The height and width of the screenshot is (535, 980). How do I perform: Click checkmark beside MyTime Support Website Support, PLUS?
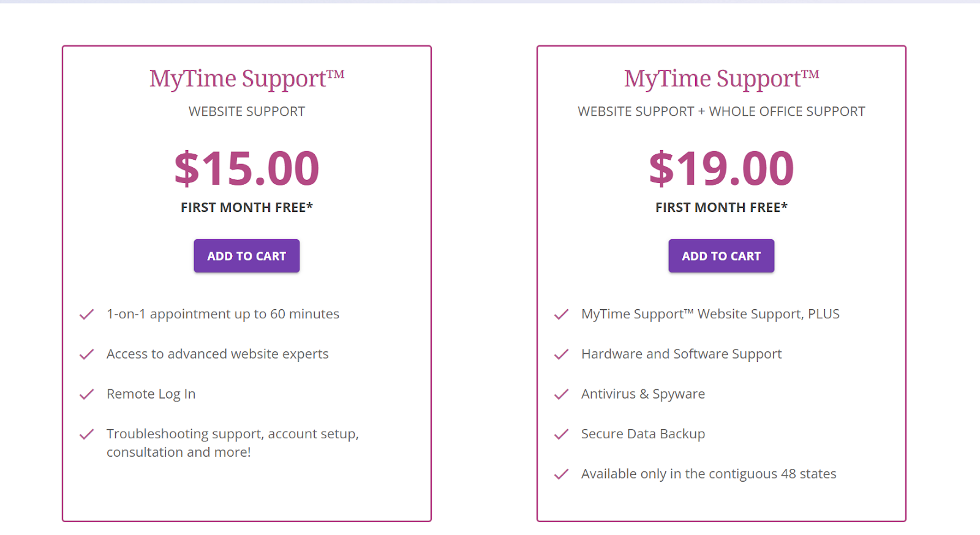(x=561, y=315)
